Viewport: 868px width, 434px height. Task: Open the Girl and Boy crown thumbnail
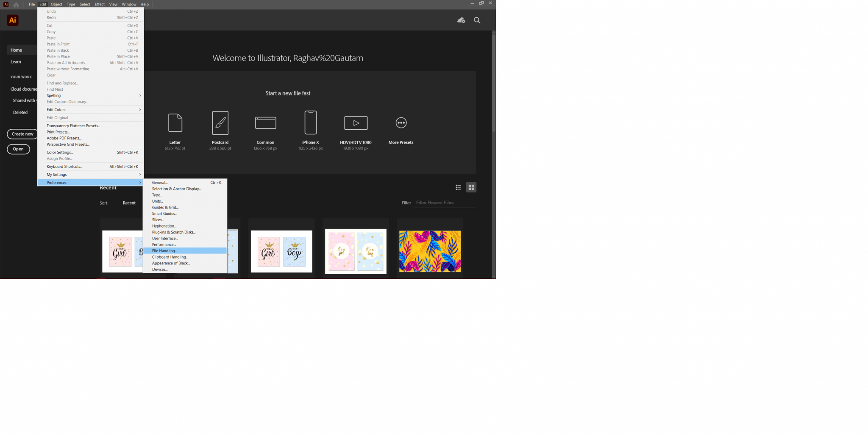pyautogui.click(x=281, y=251)
